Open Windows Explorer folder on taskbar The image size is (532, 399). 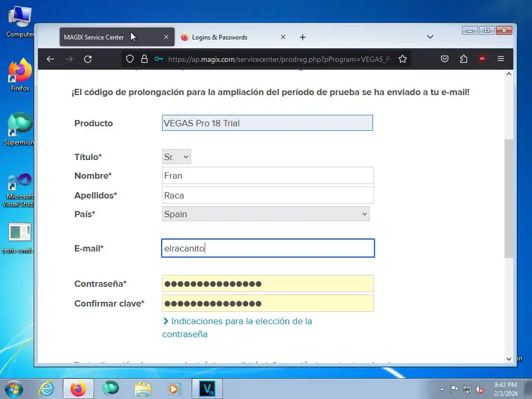pyautogui.click(x=143, y=389)
